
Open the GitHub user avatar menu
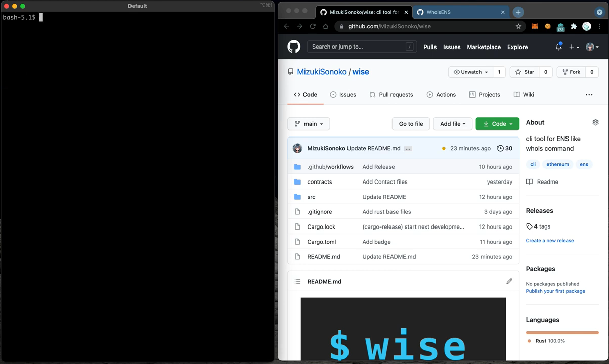pos(592,47)
